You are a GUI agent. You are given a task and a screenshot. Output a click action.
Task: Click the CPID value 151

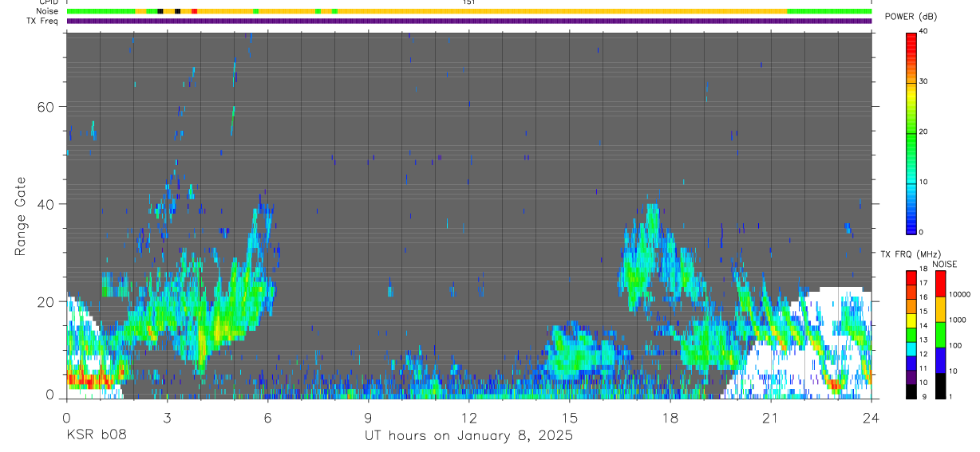[x=469, y=2]
